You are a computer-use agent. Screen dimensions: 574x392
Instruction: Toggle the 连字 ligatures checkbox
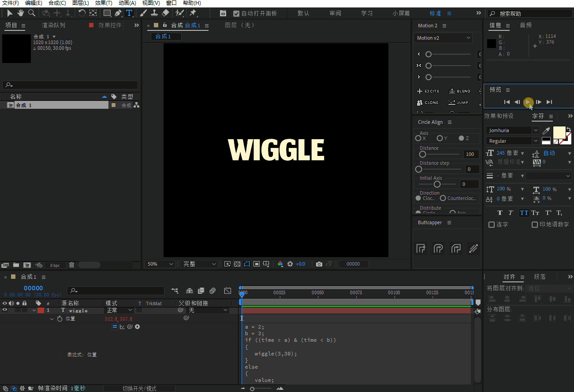coord(492,225)
